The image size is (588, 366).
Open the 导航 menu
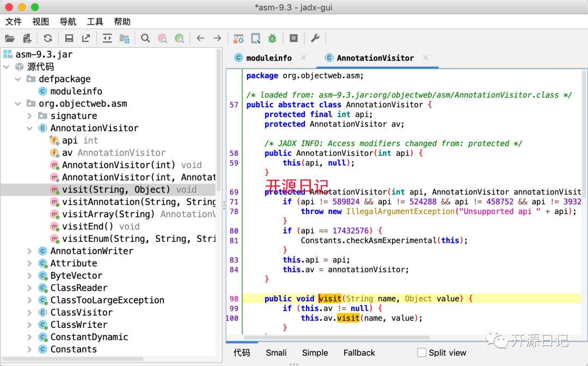(68, 22)
